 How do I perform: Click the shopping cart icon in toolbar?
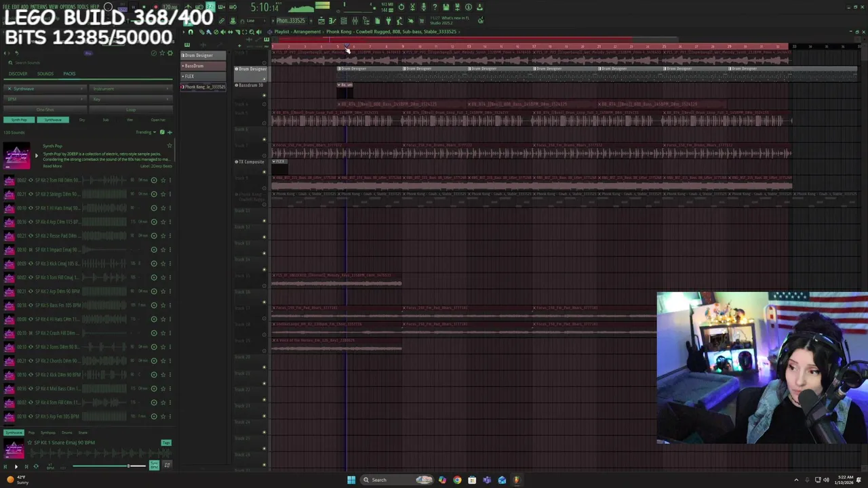pyautogui.click(x=421, y=21)
